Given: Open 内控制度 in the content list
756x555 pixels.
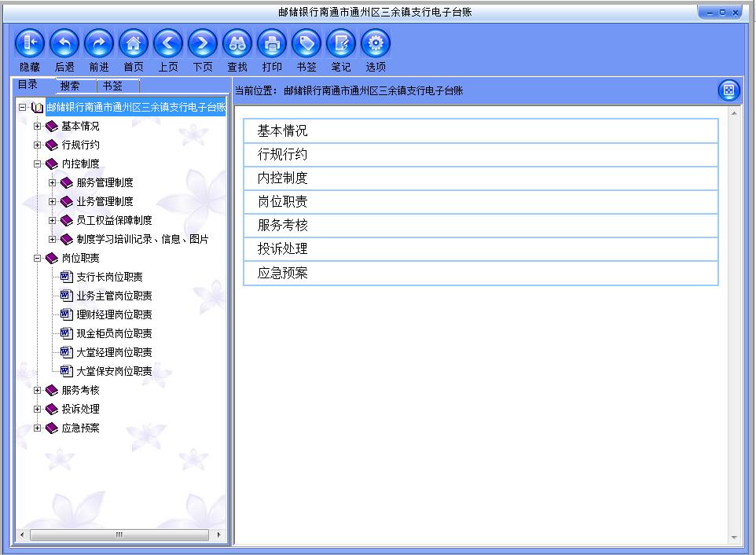Looking at the screenshot, I should coord(481,178).
